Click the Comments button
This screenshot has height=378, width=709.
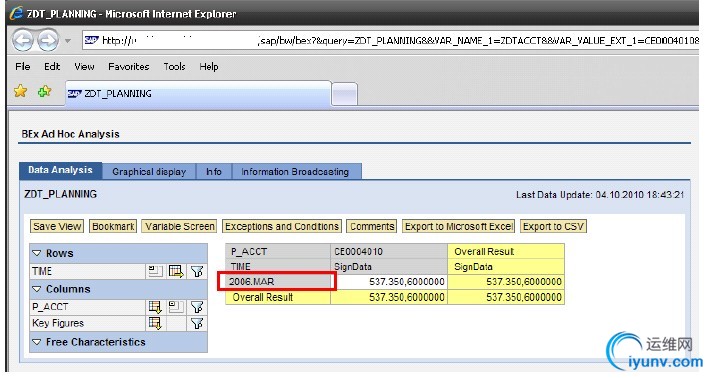pos(372,227)
